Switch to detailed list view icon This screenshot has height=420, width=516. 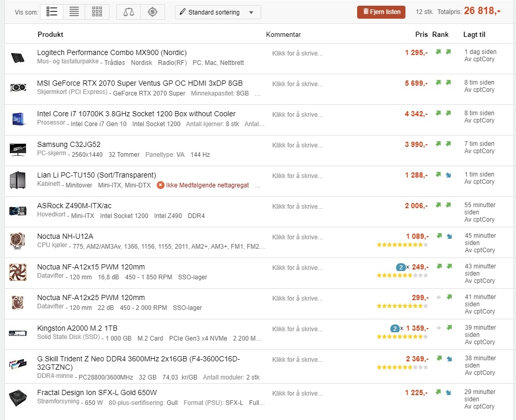pos(52,12)
